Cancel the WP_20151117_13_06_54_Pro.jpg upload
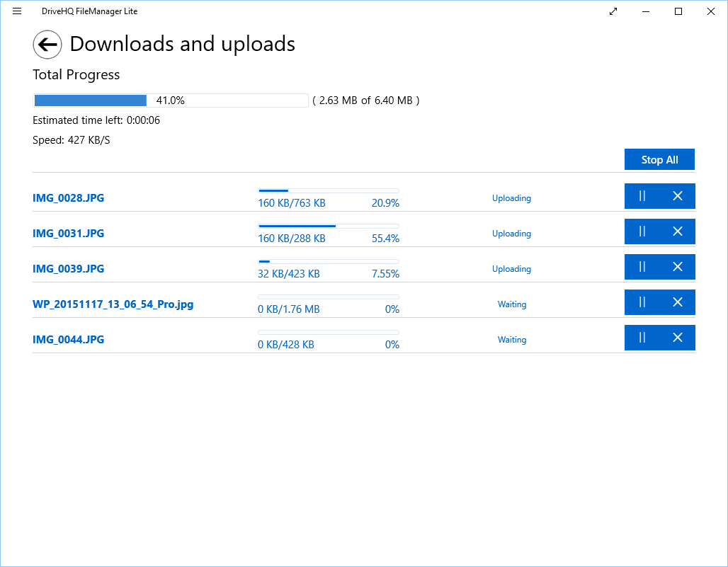 pos(678,302)
